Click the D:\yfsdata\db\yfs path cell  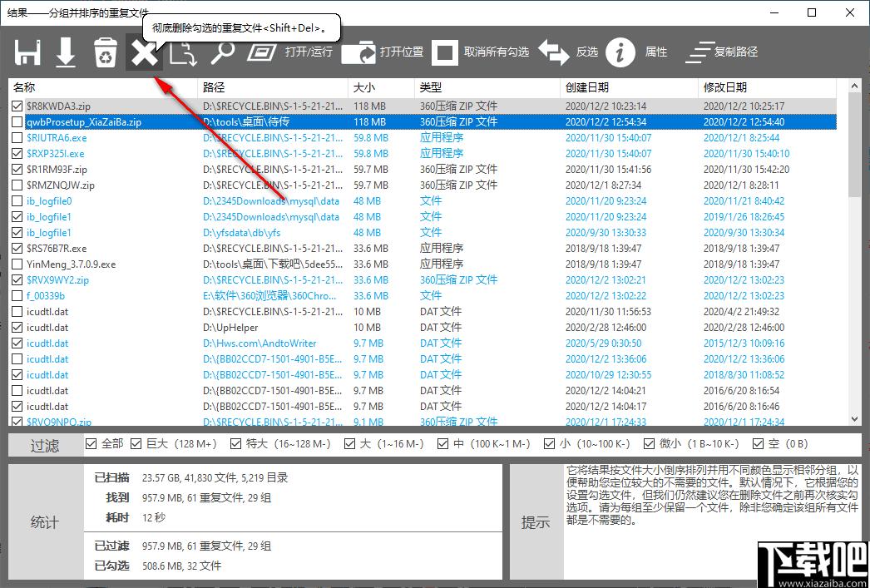[x=241, y=232]
